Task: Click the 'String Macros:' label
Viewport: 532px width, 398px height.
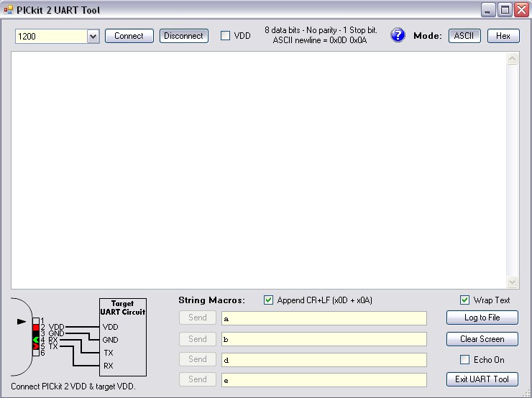Action: [x=211, y=300]
